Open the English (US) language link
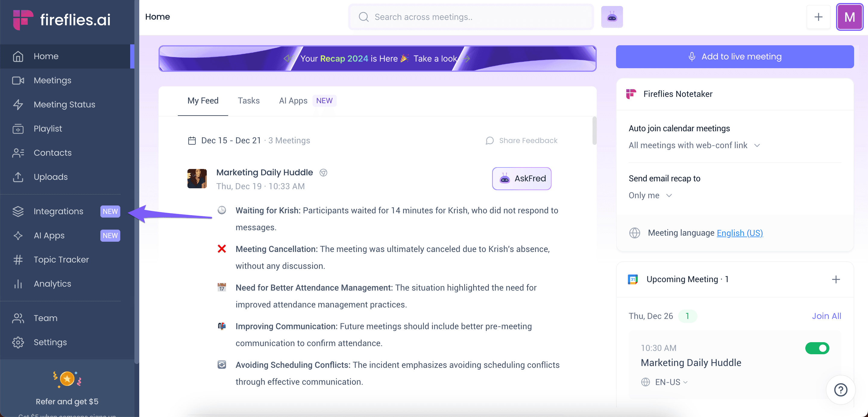Screen dimensions: 868x417 (x=740, y=233)
